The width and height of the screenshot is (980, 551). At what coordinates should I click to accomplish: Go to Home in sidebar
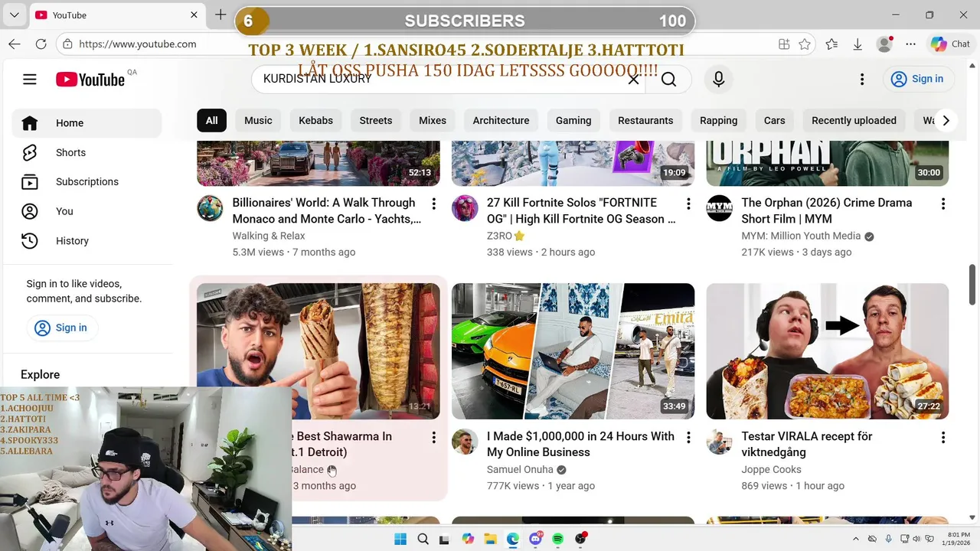[x=87, y=123]
